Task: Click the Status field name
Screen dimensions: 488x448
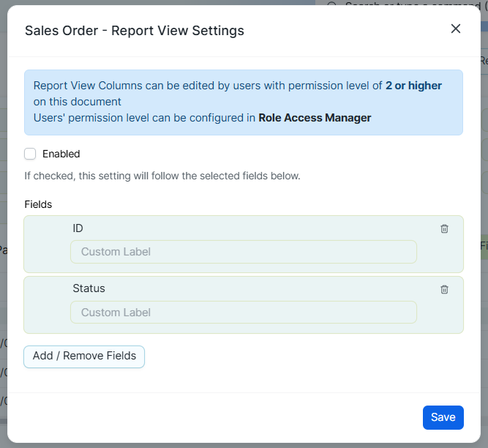Action: coord(89,288)
